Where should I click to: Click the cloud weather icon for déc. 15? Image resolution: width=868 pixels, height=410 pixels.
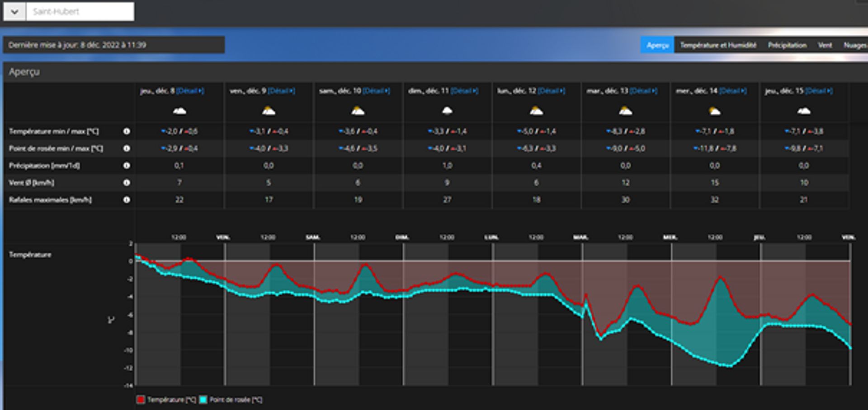point(803,111)
